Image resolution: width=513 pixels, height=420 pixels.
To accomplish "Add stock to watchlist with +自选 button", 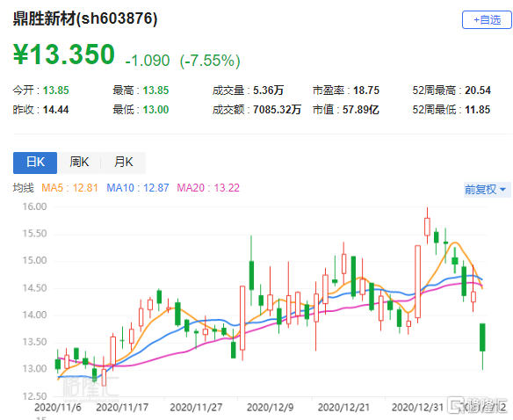I will coord(487,19).
